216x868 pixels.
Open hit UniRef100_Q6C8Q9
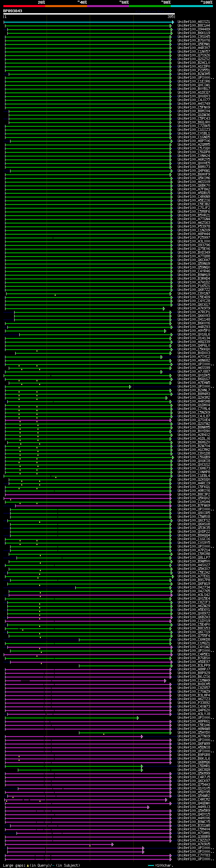(x=194, y=770)
